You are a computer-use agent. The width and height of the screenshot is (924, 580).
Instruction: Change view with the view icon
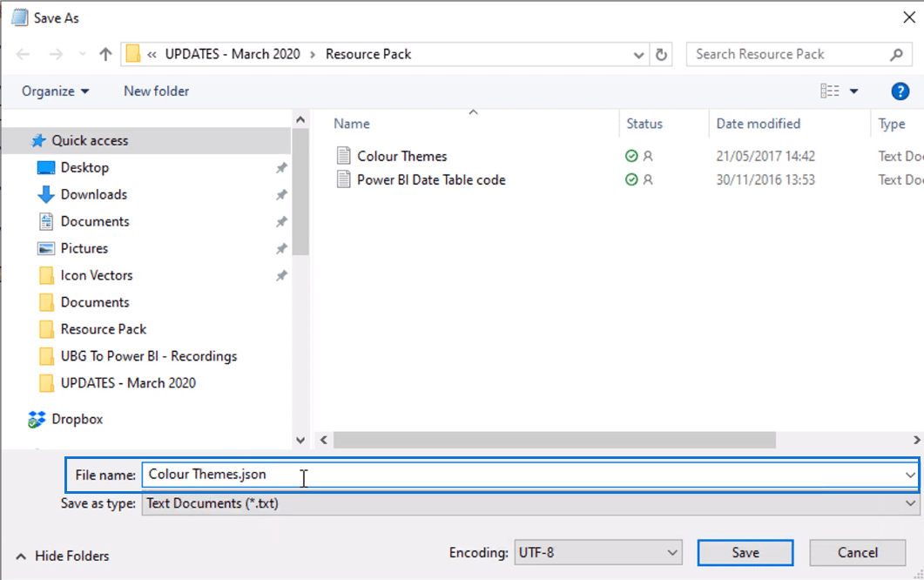pos(830,91)
